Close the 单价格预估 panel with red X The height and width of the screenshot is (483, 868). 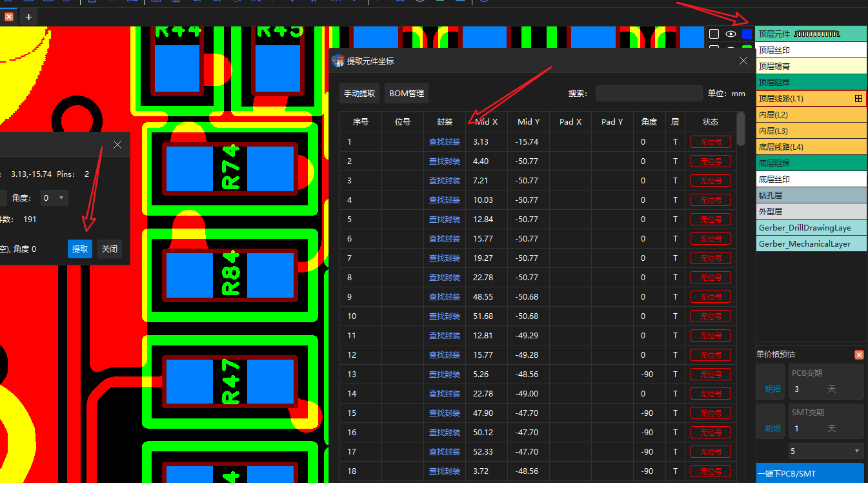coord(859,355)
